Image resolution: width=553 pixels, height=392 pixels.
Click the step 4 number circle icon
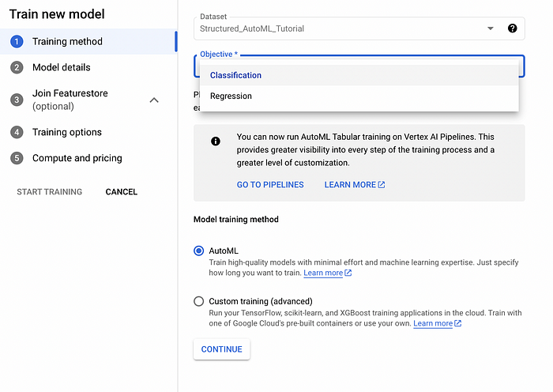coord(17,132)
